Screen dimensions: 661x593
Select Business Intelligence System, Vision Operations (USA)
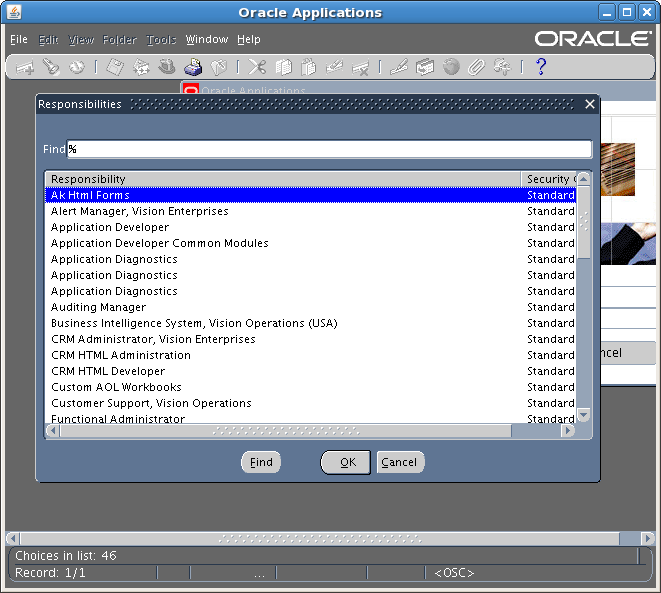(x=311, y=323)
